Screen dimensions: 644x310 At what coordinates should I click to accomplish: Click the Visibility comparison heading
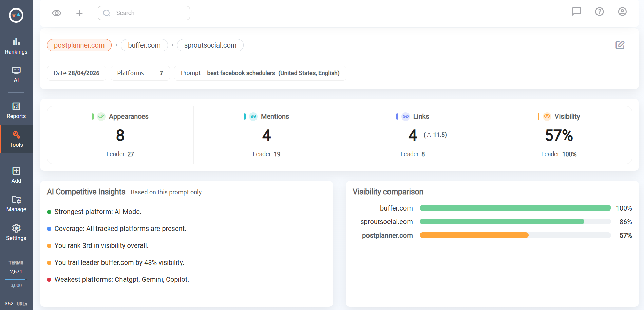tap(388, 192)
